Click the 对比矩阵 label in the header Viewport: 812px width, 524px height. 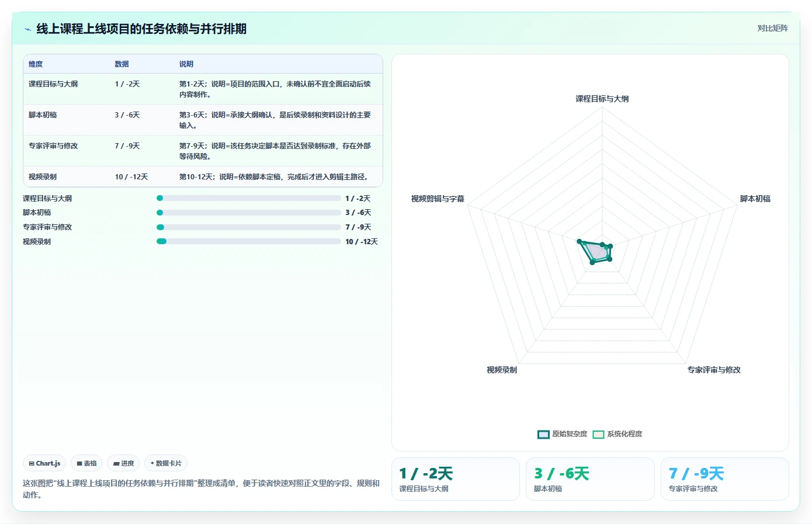coord(772,28)
